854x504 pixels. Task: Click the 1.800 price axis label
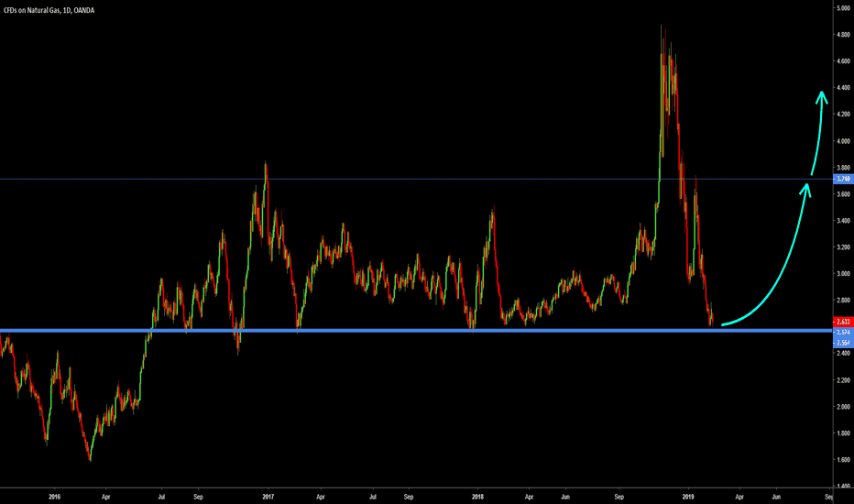843,433
